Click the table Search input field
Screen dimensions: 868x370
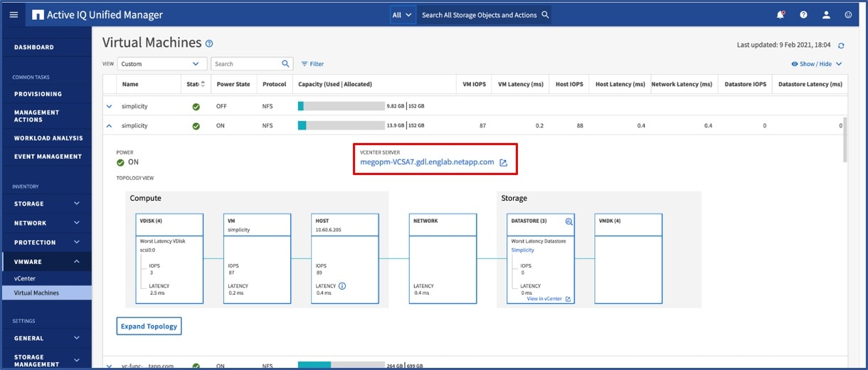[x=246, y=64]
